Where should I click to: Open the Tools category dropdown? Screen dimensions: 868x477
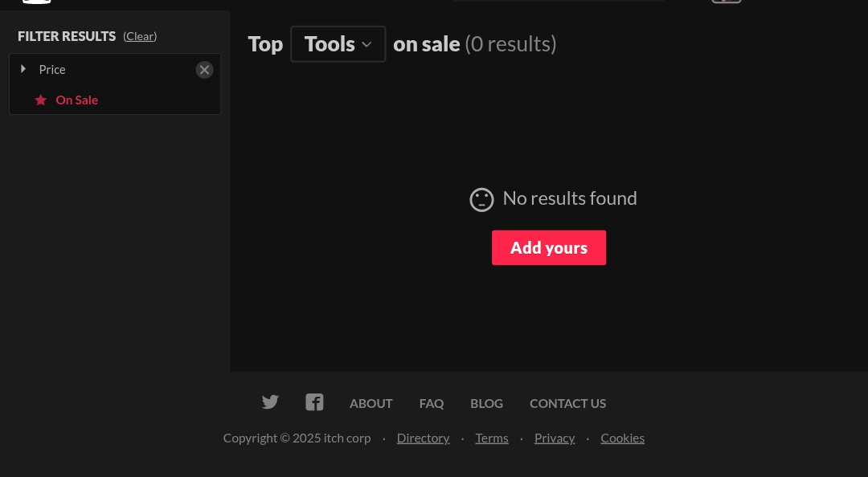click(x=338, y=44)
